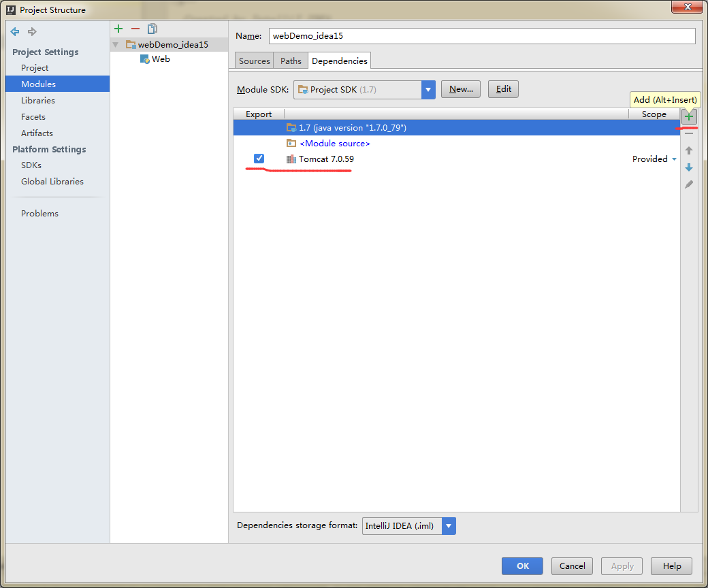Open the Problems section
Viewport: 708px width, 588px height.
pyautogui.click(x=39, y=214)
